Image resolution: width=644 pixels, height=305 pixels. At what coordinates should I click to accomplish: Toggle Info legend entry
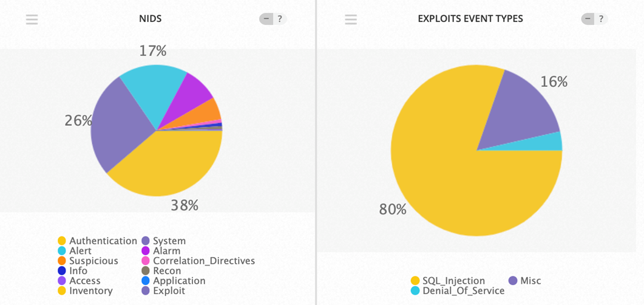73,271
